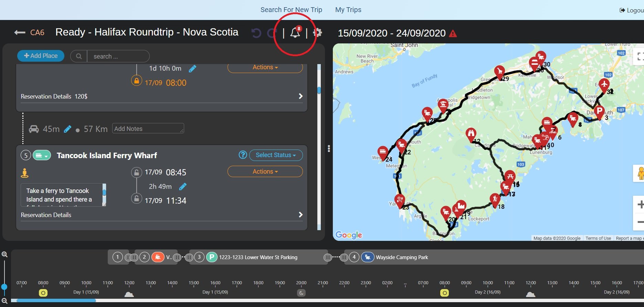Image resolution: width=644 pixels, height=307 pixels.
Task: Click the timeline horizontal scrollbar
Action: pos(56,300)
